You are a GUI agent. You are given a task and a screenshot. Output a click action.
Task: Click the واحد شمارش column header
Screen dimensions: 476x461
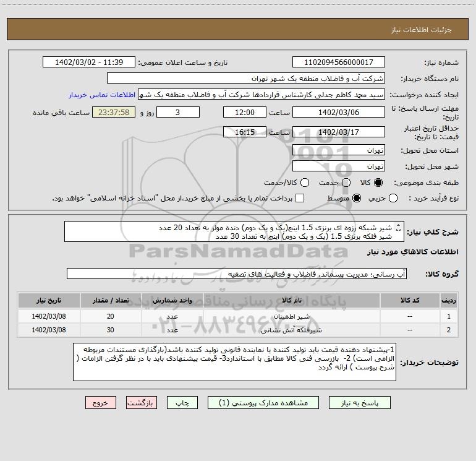172,300
